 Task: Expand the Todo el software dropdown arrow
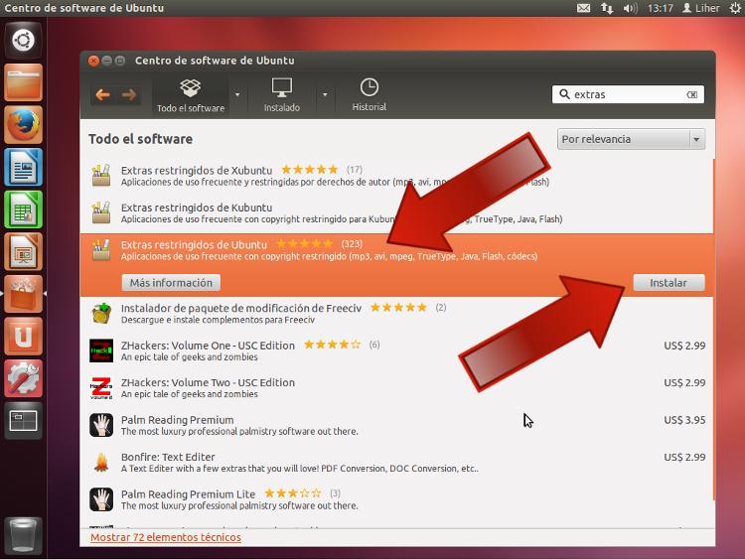237,94
